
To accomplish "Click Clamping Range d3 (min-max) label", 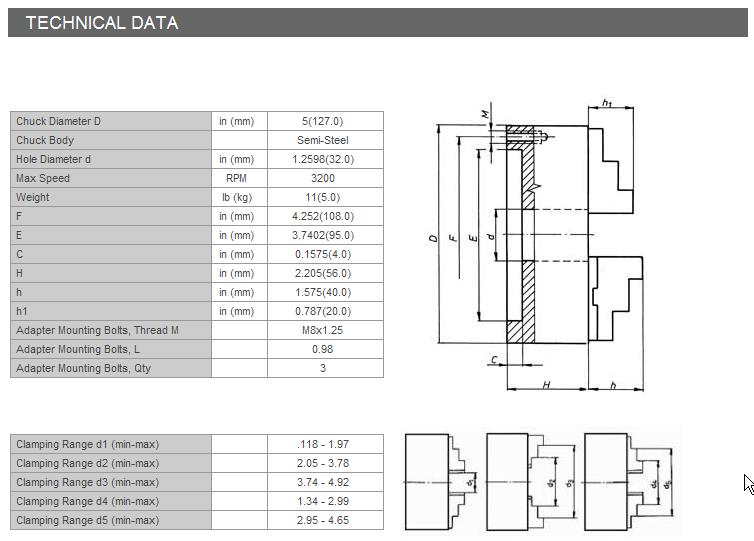I will click(88, 482).
